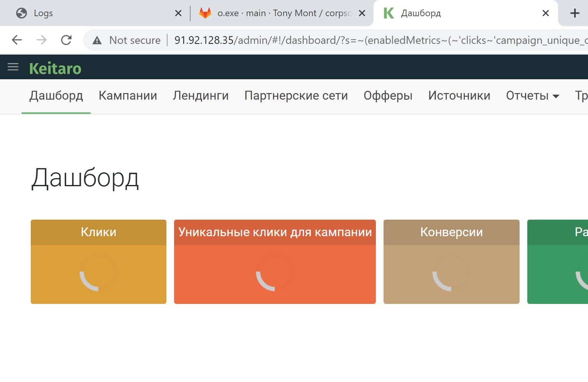
Task: Open the Кампании section
Action: pos(128,95)
